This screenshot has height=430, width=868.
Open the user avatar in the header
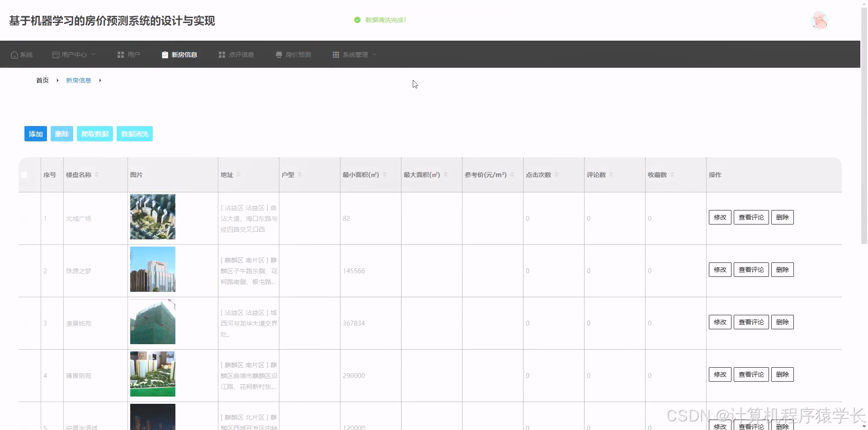click(819, 20)
